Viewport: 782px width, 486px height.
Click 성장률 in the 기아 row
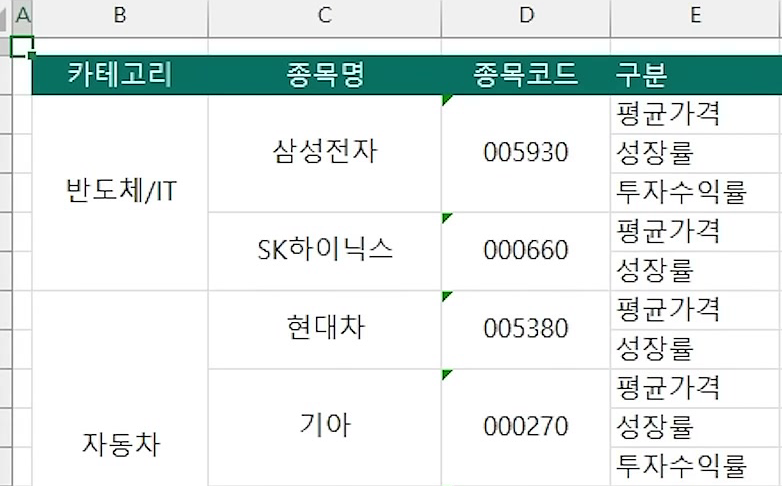pyautogui.click(x=696, y=427)
